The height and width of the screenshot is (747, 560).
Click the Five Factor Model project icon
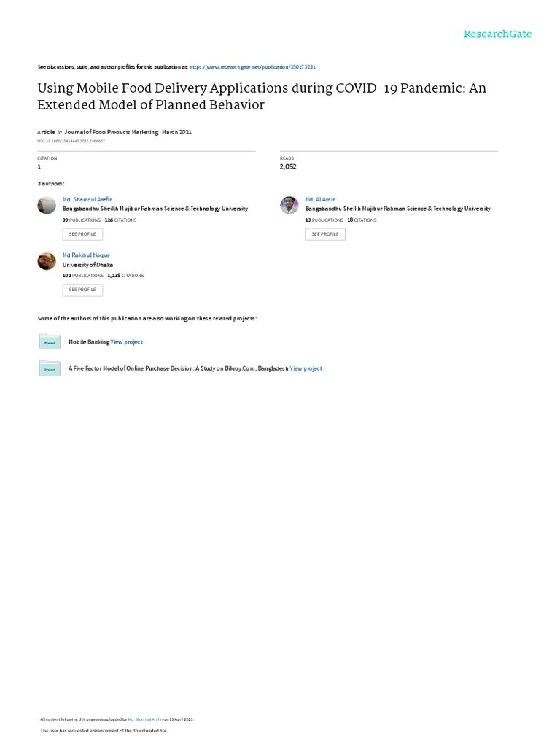pos(50,368)
